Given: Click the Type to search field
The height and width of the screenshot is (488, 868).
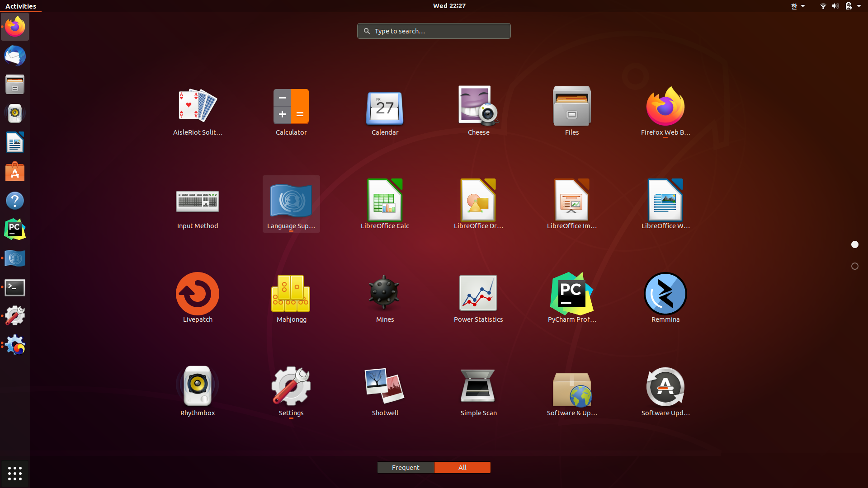Looking at the screenshot, I should tap(434, 31).
